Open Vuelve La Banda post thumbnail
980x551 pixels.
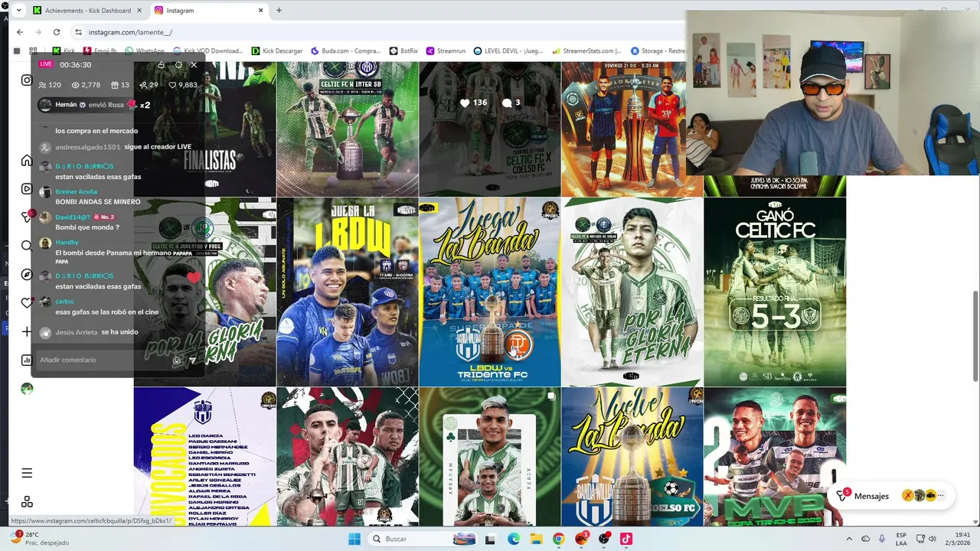(632, 456)
